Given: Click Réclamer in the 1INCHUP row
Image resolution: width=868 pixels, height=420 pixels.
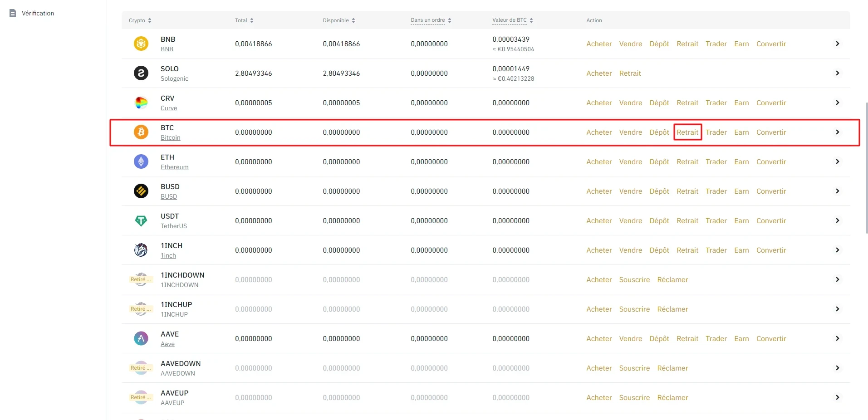Looking at the screenshot, I should pyautogui.click(x=672, y=309).
